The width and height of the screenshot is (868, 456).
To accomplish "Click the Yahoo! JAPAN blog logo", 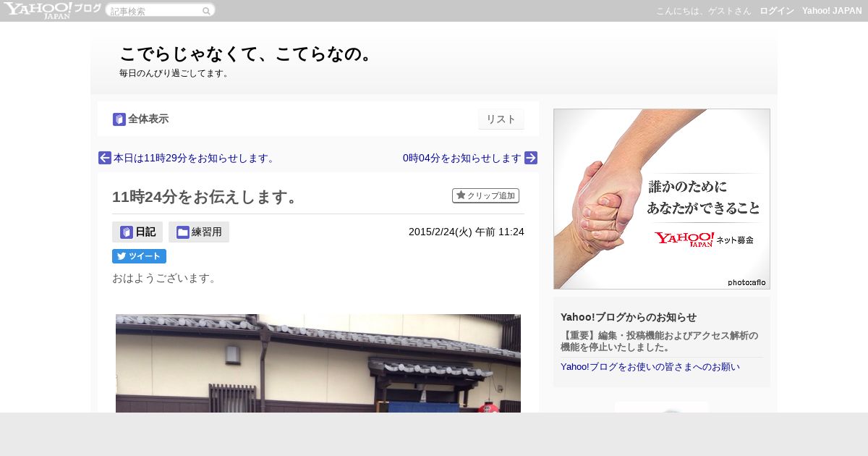I will pyautogui.click(x=52, y=10).
